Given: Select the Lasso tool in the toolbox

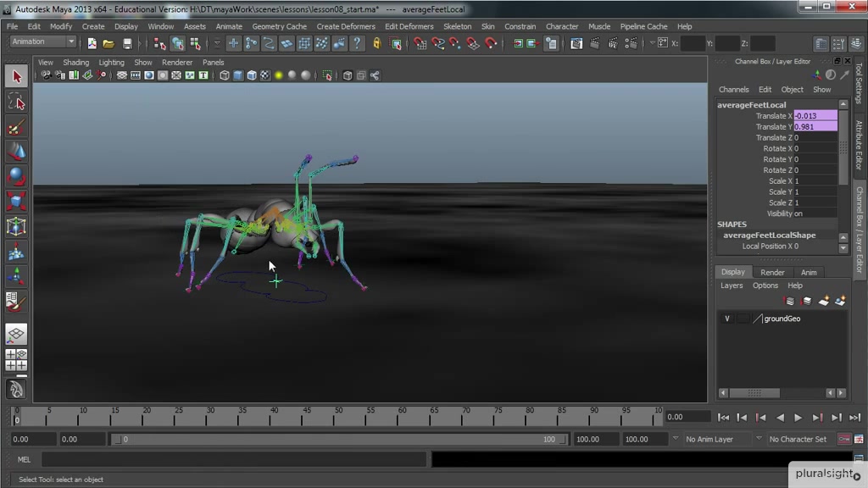Looking at the screenshot, I should click(16, 102).
